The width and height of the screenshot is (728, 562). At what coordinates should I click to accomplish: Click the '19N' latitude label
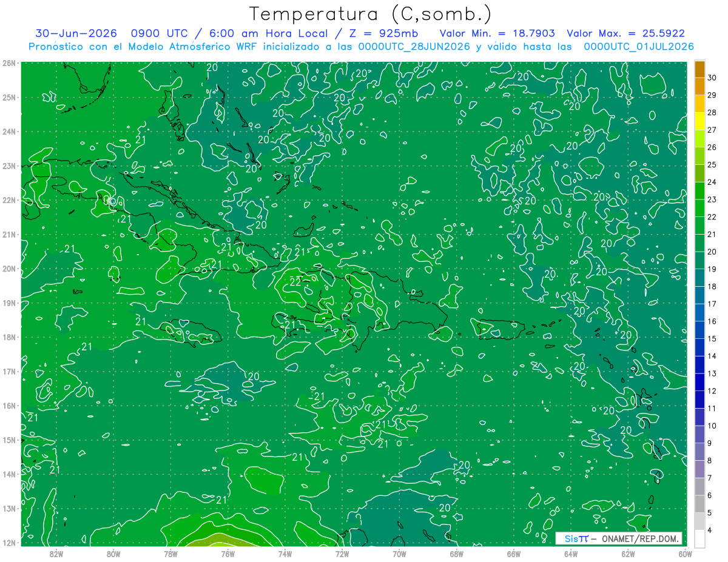[8, 303]
